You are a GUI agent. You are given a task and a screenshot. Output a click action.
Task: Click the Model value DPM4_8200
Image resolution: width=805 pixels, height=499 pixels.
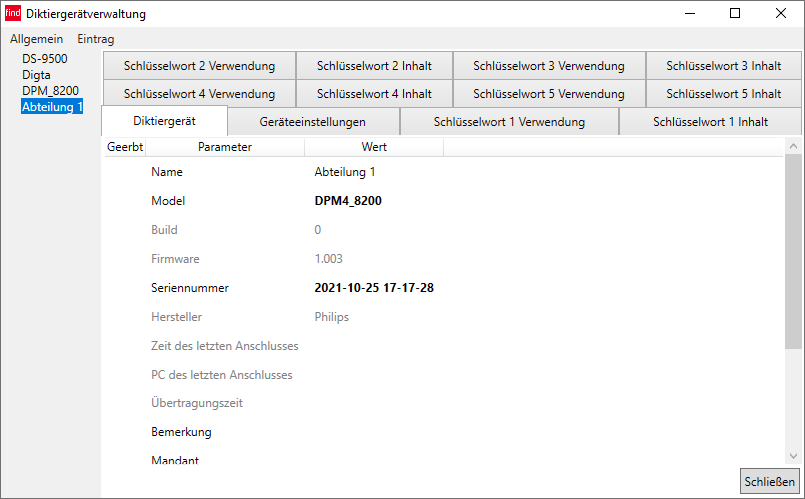click(x=348, y=201)
